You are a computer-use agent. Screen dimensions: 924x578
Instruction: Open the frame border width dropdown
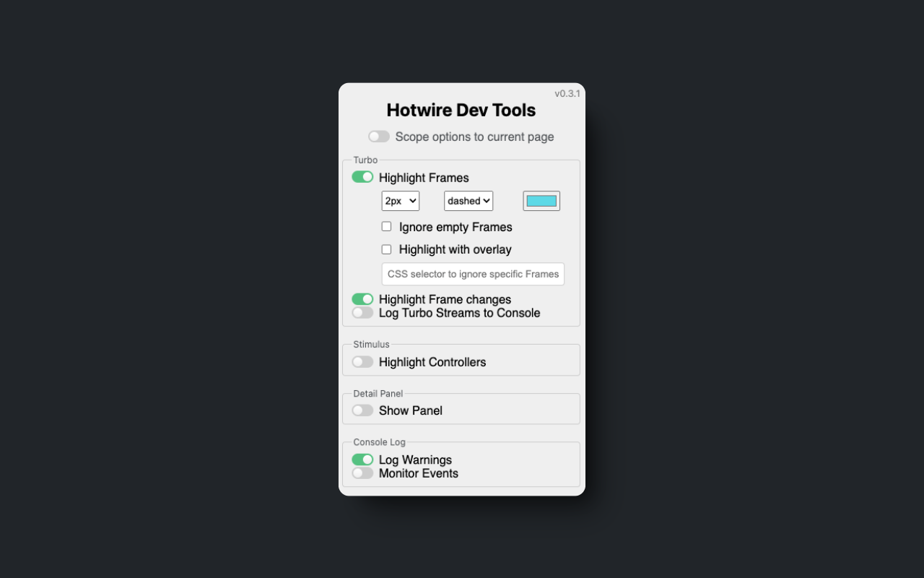[x=400, y=200]
